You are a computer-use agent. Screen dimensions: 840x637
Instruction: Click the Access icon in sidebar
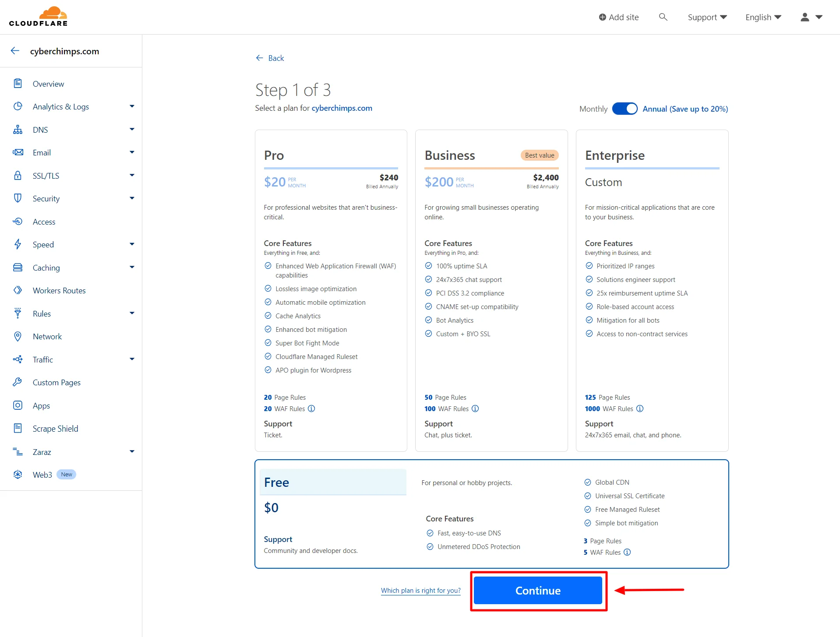pos(18,222)
